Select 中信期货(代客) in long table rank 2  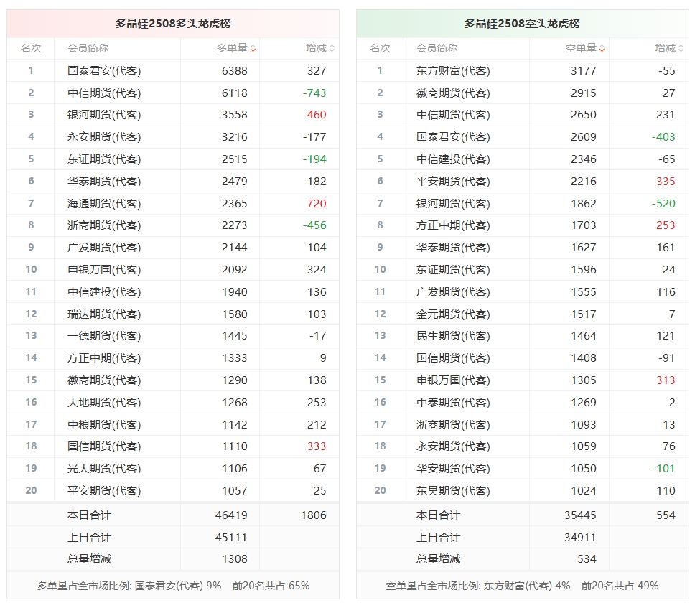(x=104, y=93)
